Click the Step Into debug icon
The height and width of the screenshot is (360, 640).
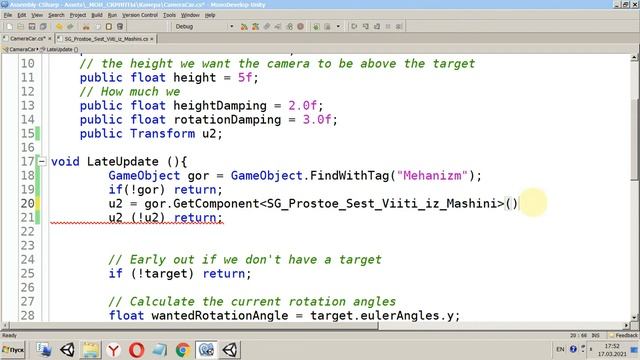point(366,27)
